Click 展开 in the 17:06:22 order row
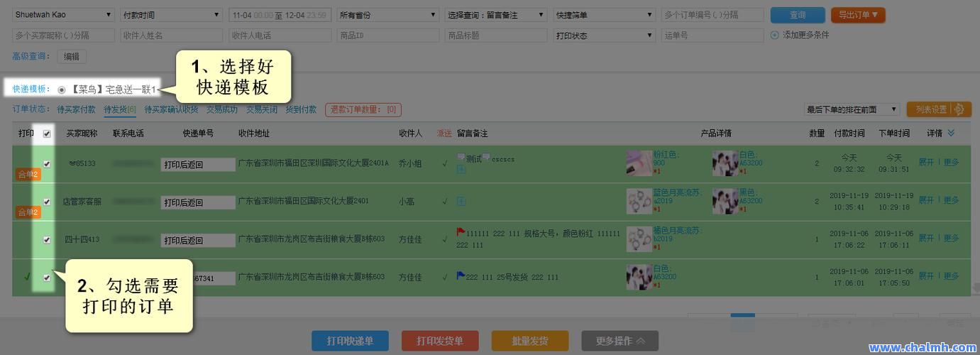 [x=926, y=239]
